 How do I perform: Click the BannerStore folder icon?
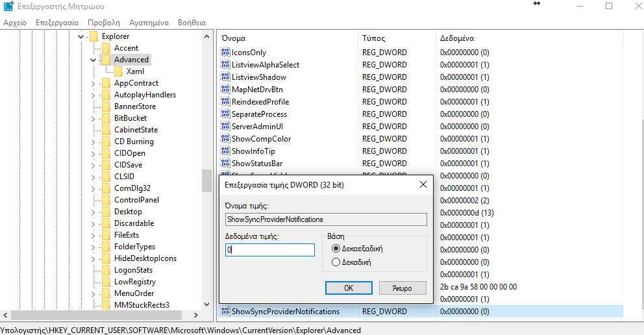point(106,106)
